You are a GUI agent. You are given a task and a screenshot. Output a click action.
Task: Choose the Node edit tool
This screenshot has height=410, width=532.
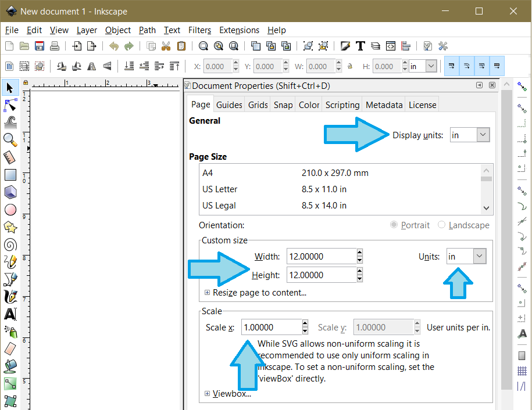10,105
